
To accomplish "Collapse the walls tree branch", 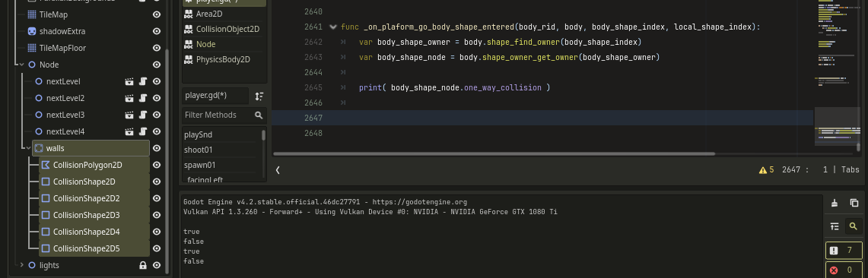I will click(28, 148).
